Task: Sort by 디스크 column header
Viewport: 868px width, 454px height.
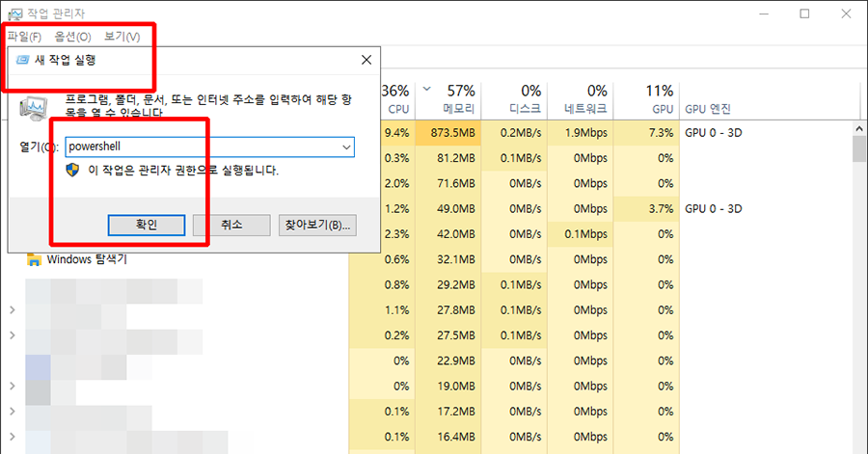Action: click(515, 99)
